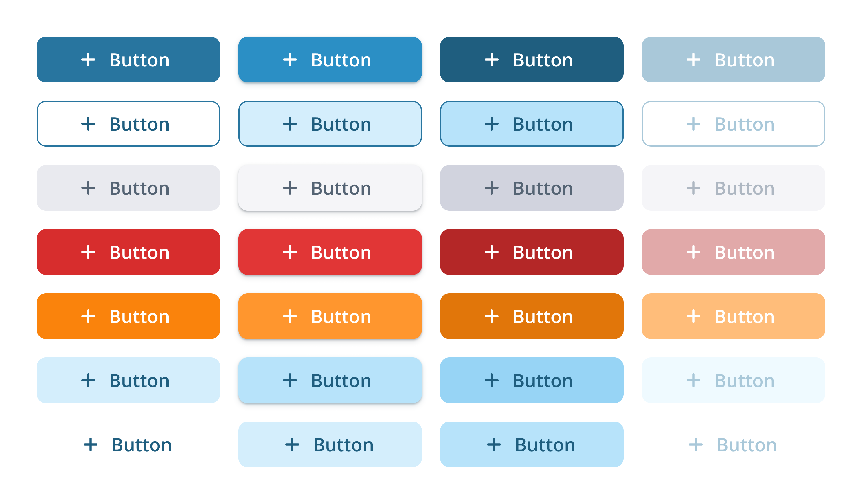Select the bright blue hover-state button in the top row
The width and height of the screenshot is (862, 504).
click(x=330, y=60)
